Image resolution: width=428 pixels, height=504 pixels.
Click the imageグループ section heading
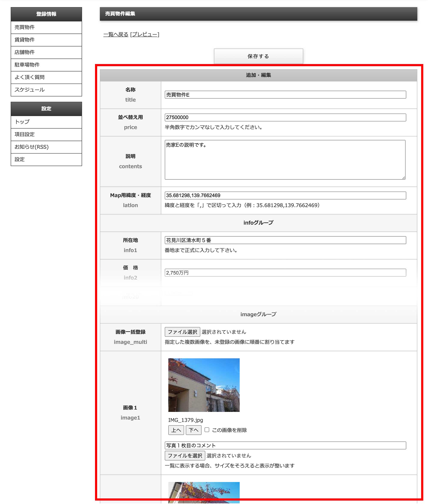258,314
